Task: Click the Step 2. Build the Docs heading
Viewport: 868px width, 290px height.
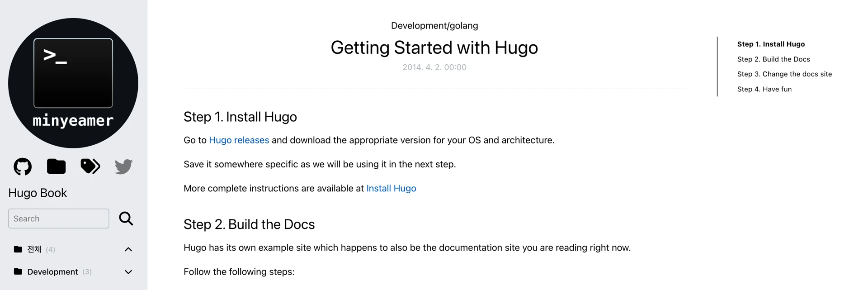Action: [249, 224]
